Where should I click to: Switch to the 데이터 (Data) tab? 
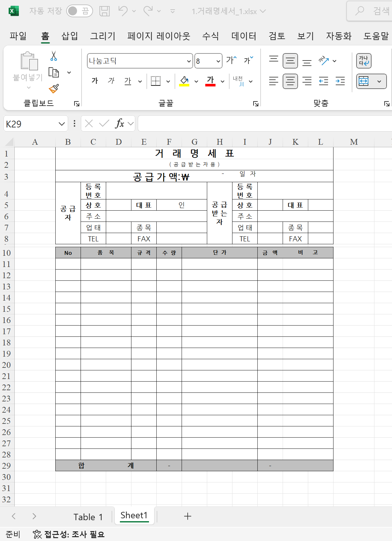[x=244, y=36]
